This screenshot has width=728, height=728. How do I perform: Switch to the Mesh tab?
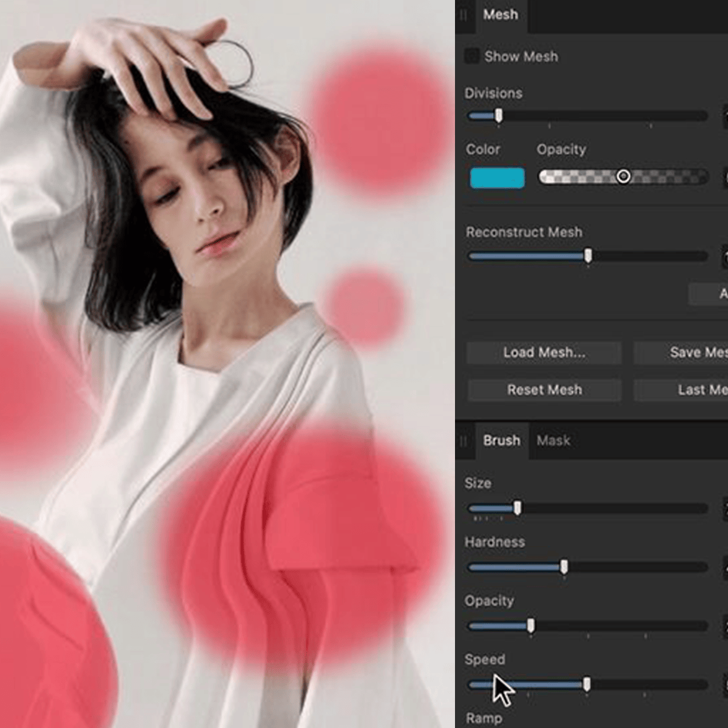[500, 15]
